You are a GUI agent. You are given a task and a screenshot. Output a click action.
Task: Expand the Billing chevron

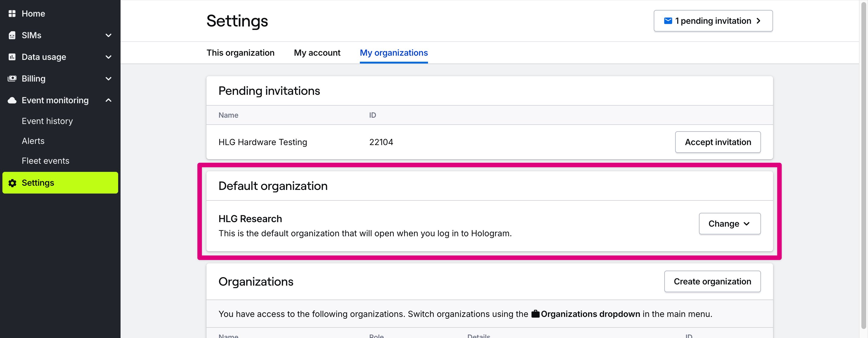(108, 79)
